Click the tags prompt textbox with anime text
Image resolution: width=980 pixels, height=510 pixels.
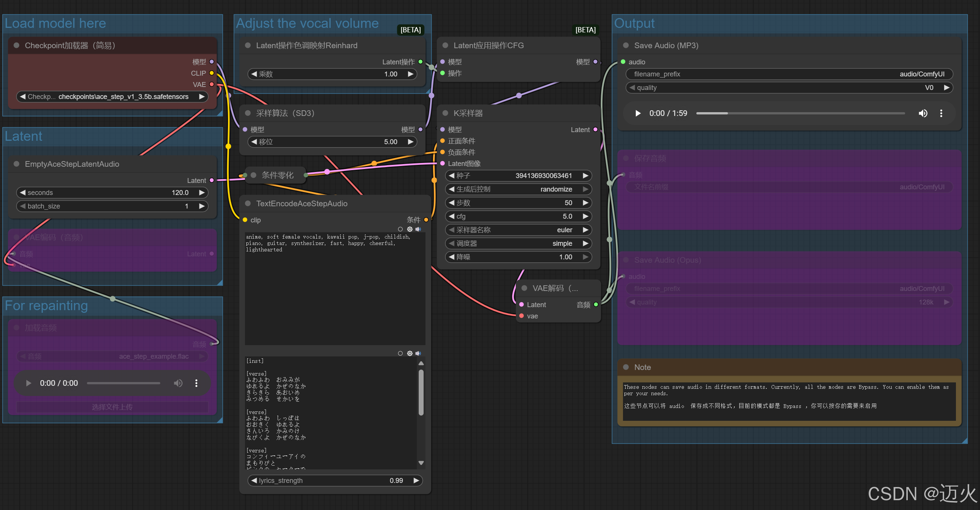click(335, 288)
